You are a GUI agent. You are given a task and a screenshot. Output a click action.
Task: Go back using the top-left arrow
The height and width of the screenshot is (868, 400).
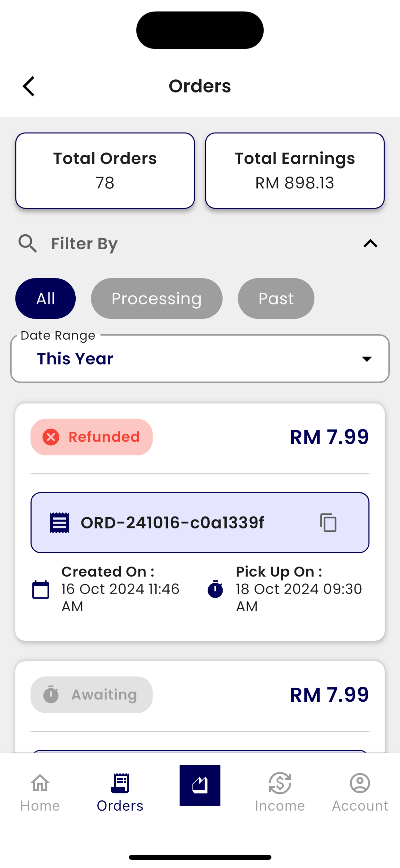point(29,86)
